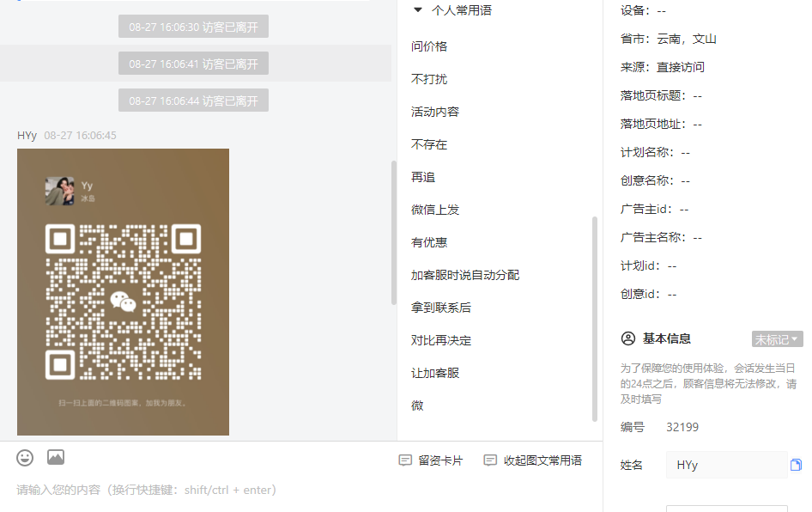Click the message timestamp 08-27 16:06:45
Screen dimensions: 812x512
tap(81, 136)
